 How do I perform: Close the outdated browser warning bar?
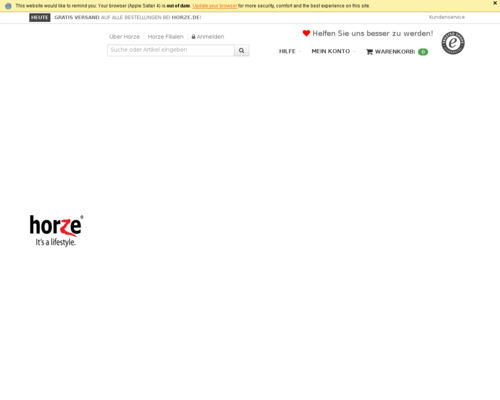click(495, 3)
